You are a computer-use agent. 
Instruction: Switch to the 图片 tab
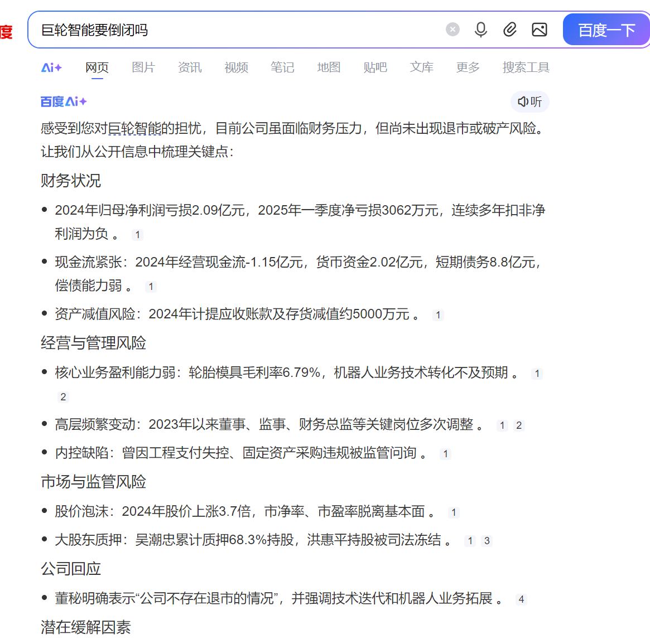point(143,67)
